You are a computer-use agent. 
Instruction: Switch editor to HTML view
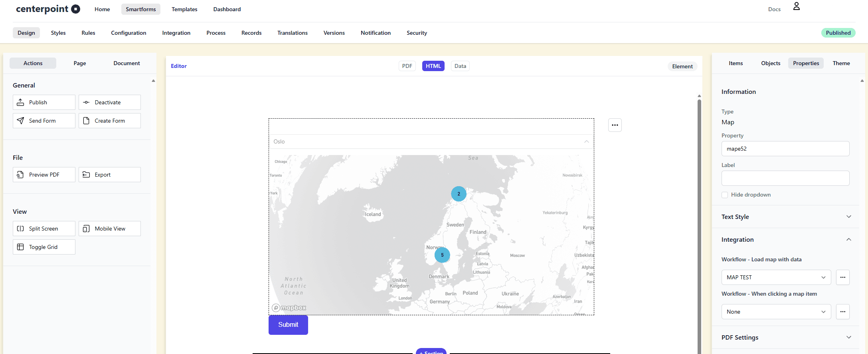(x=433, y=66)
